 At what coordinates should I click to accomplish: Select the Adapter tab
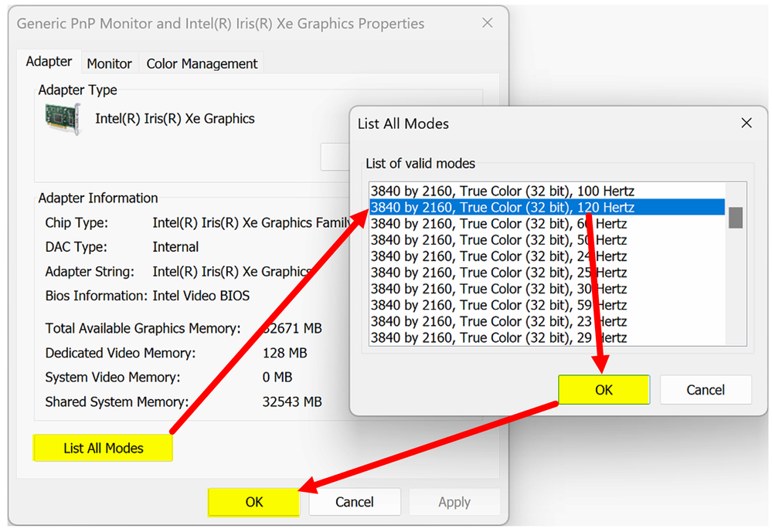click(49, 62)
